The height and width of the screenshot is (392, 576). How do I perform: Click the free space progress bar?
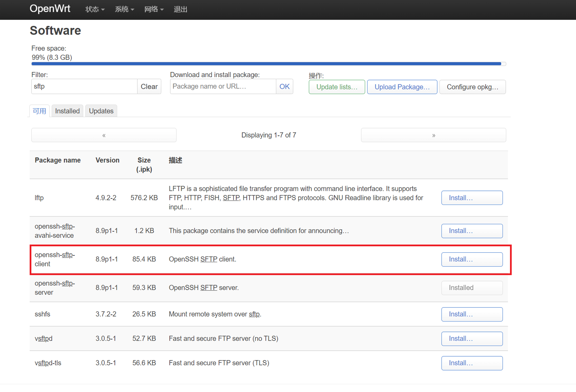point(268,64)
